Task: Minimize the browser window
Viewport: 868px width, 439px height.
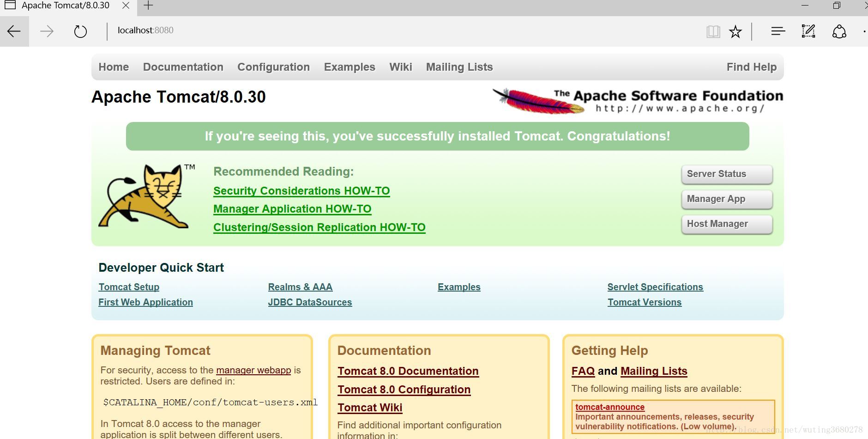Action: coord(805,6)
